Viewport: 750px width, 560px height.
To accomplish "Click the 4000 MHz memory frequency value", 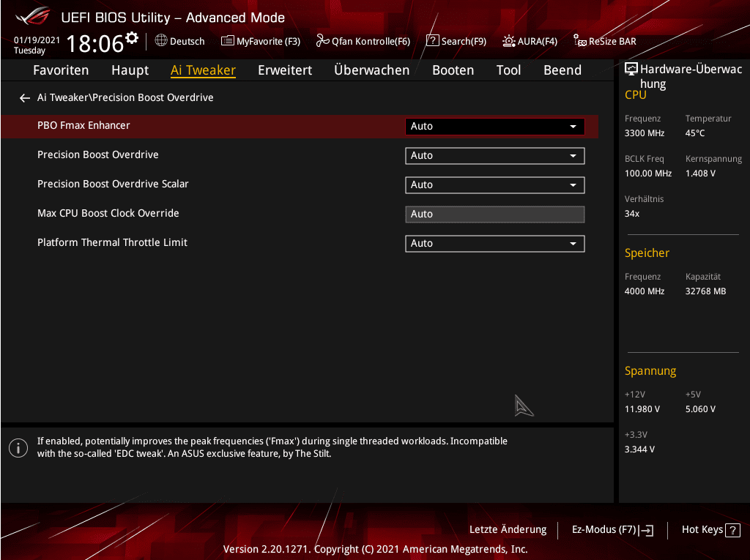I will point(645,291).
